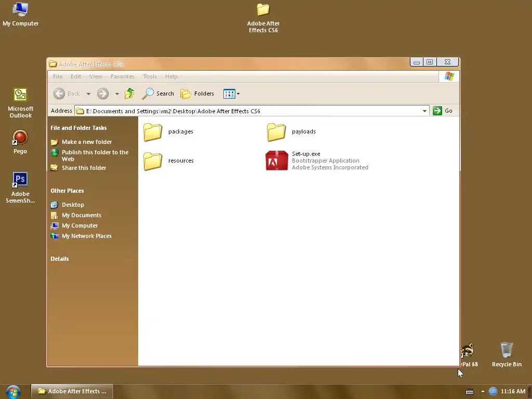Go to My Computer in Other Places

click(79, 225)
